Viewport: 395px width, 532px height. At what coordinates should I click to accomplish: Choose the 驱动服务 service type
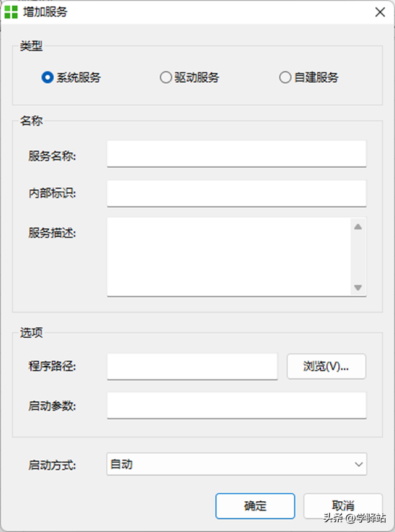(165, 78)
